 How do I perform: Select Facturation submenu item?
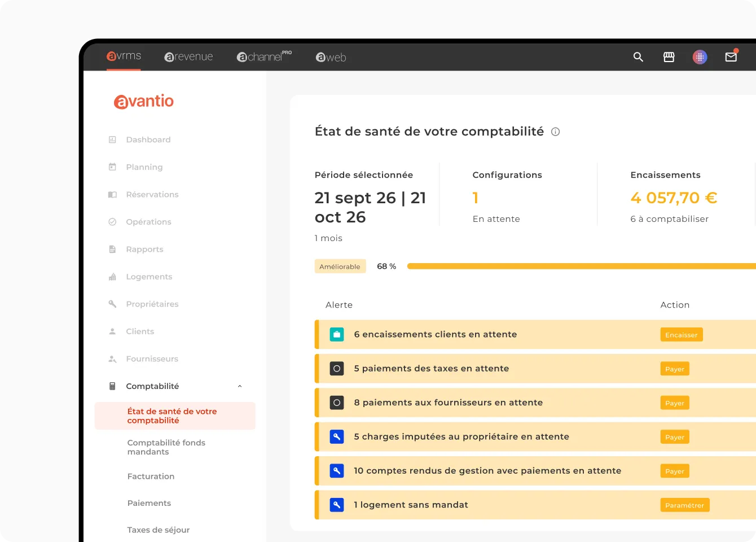(x=151, y=477)
